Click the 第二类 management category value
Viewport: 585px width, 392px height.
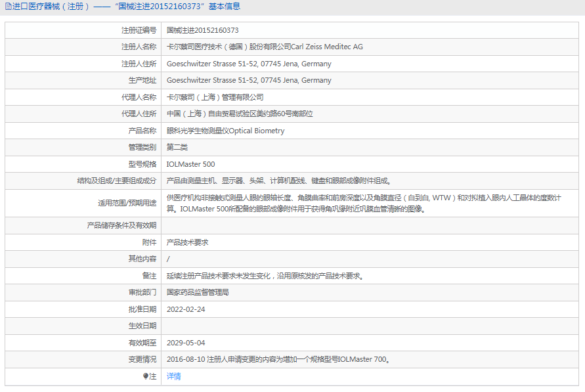coord(177,147)
